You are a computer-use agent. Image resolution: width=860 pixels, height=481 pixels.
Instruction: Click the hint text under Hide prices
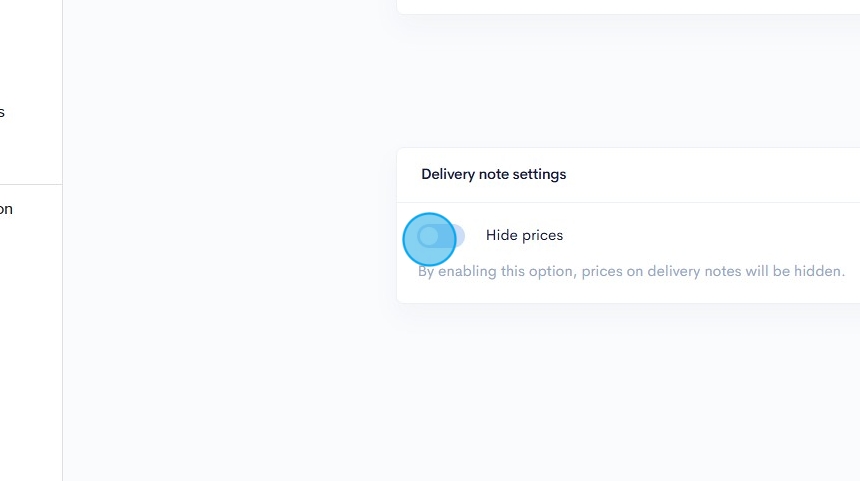click(631, 271)
